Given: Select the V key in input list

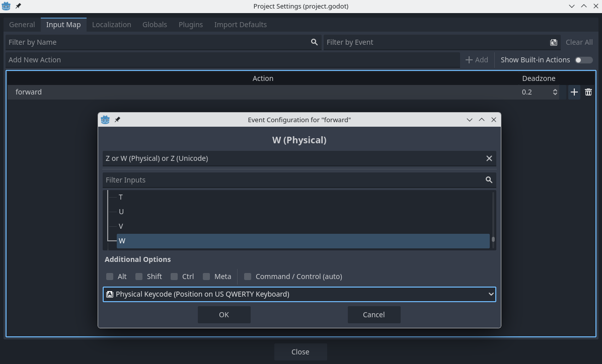Looking at the screenshot, I should [121, 226].
